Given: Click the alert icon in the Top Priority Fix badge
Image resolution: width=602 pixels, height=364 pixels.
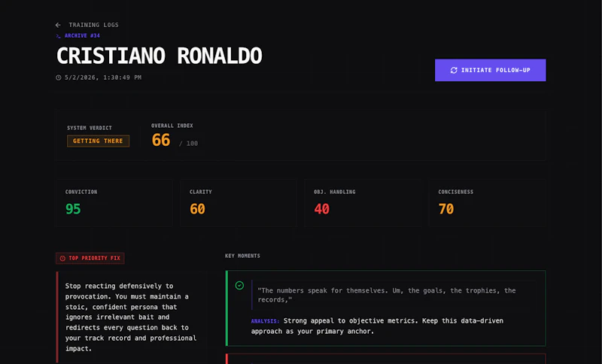Looking at the screenshot, I should [x=62, y=258].
